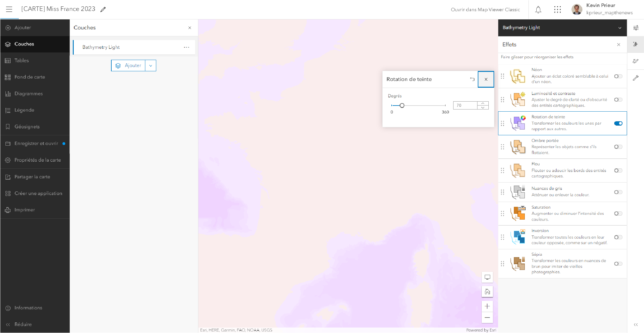The image size is (644, 333).
Task: Open the app launcher grid icon
Action: tap(557, 9)
